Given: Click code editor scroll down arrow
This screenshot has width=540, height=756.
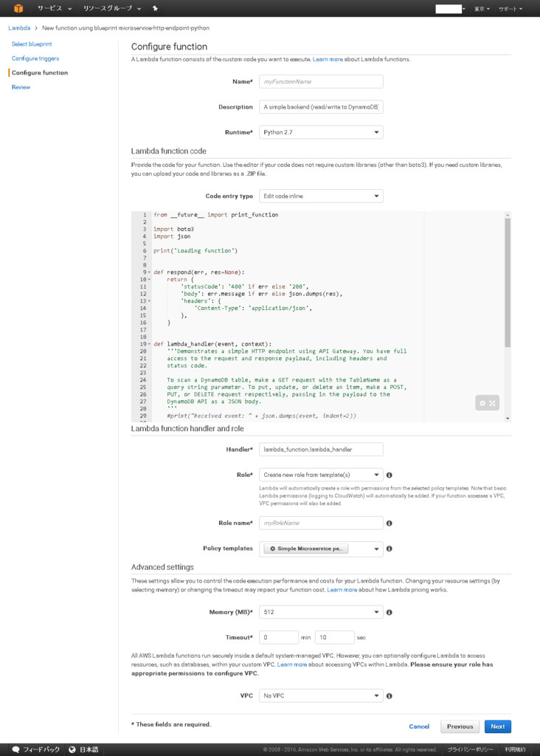Looking at the screenshot, I should [508, 419].
